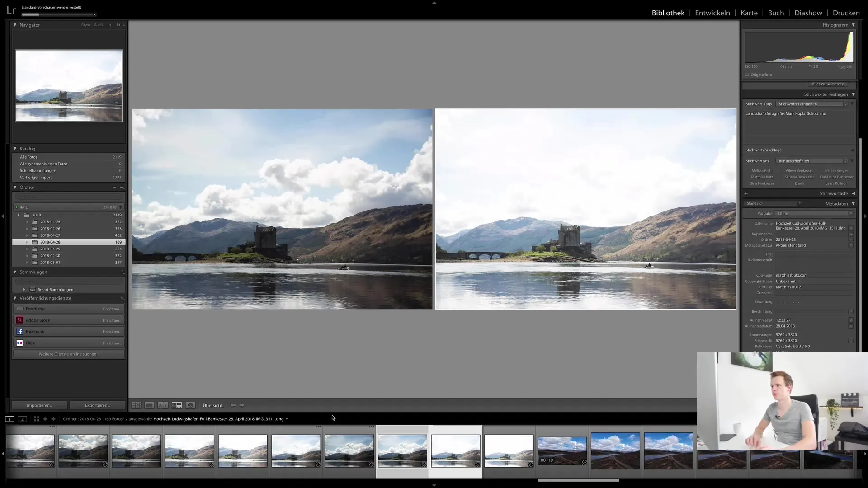Open the Vorgabe Ohne dropdown

point(815,213)
